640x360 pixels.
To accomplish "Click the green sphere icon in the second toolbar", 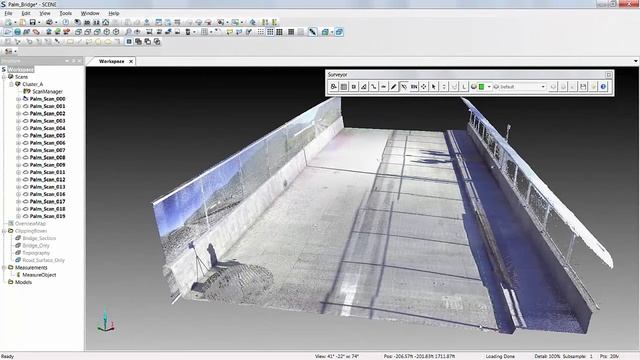I will (x=58, y=32).
